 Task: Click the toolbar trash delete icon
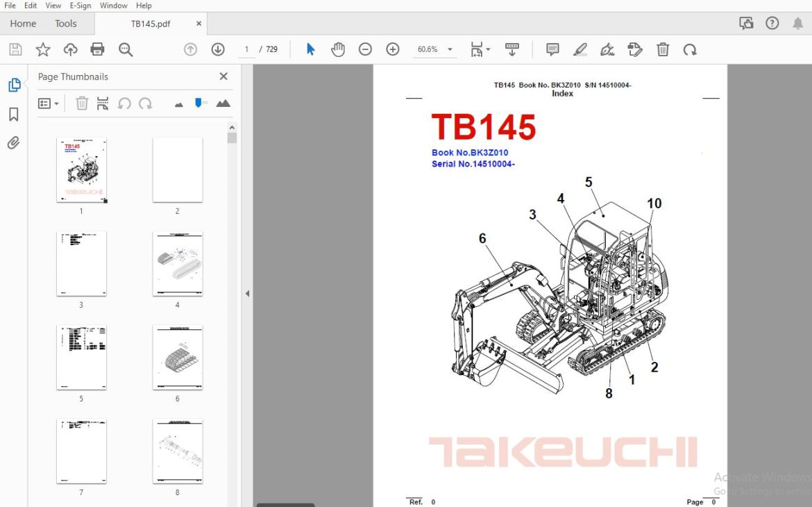(x=663, y=50)
